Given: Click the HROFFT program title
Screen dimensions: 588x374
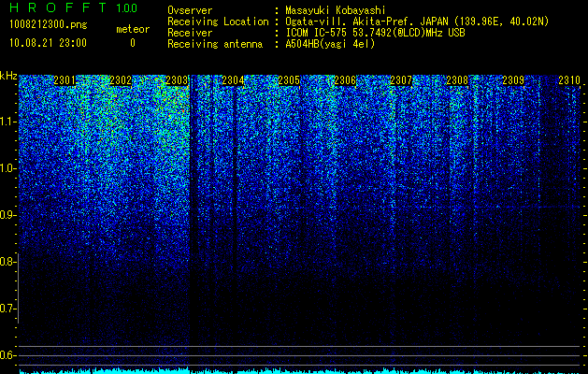Looking at the screenshot, I should pos(57,7).
